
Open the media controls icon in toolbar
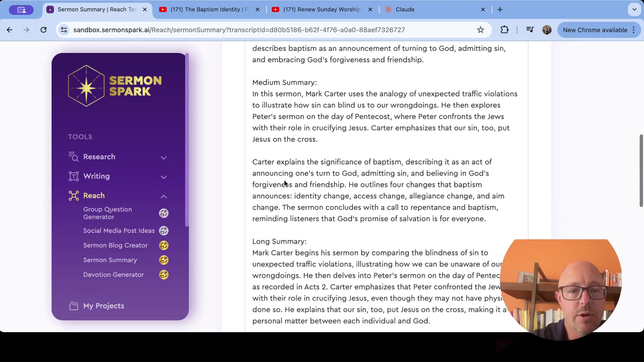[530, 30]
